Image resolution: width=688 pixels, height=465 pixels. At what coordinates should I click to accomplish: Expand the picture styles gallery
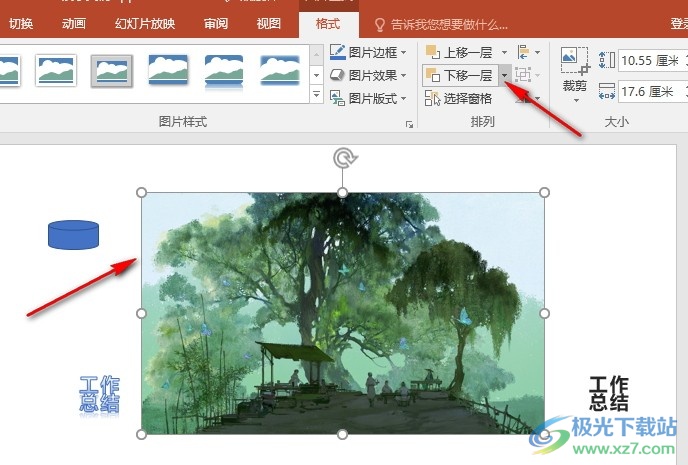[316, 94]
